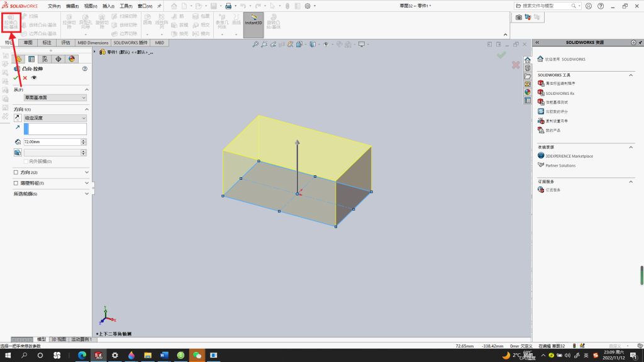Enable the 薄壁特征 checkbox
The image size is (644, 362).
click(x=16, y=183)
